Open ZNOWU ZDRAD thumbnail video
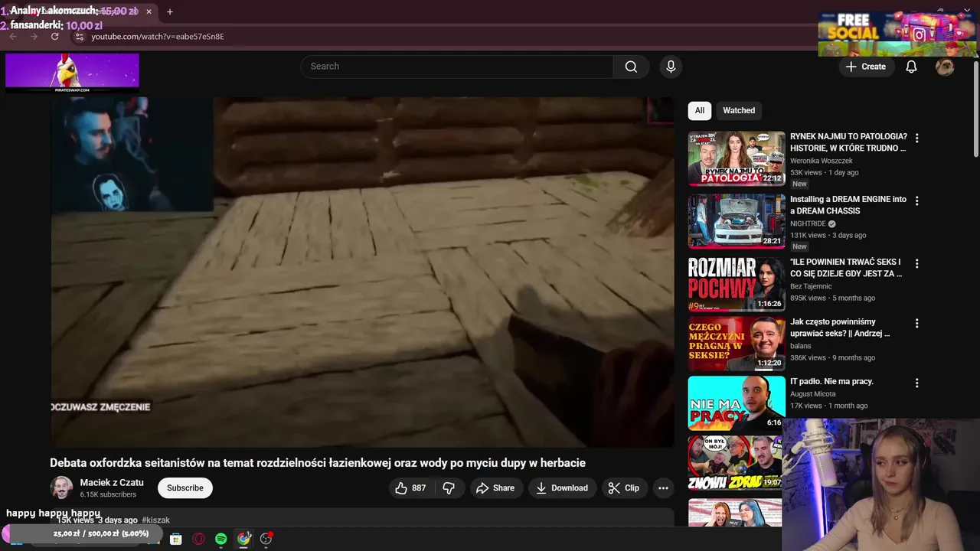Image resolution: width=980 pixels, height=551 pixels. [735, 463]
